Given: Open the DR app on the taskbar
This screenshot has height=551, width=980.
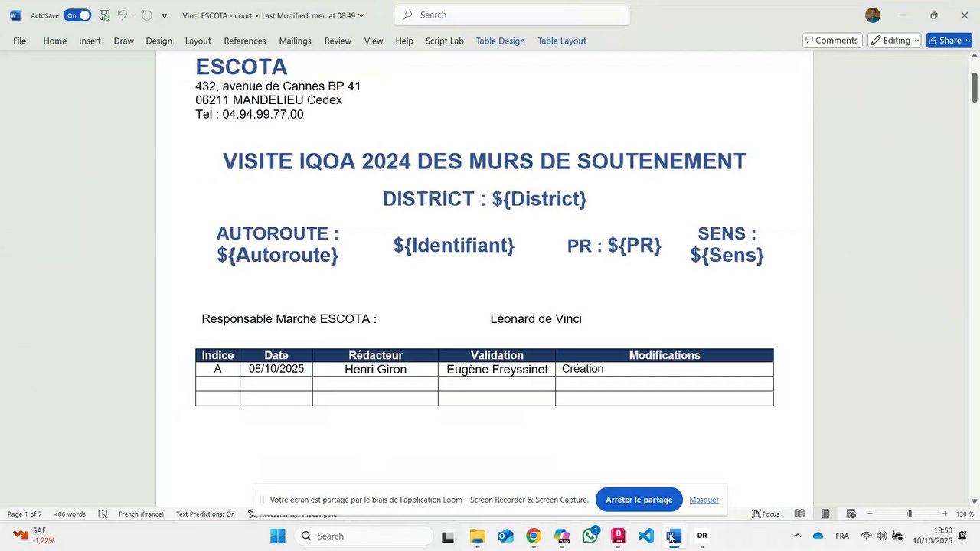Looking at the screenshot, I should click(x=702, y=536).
